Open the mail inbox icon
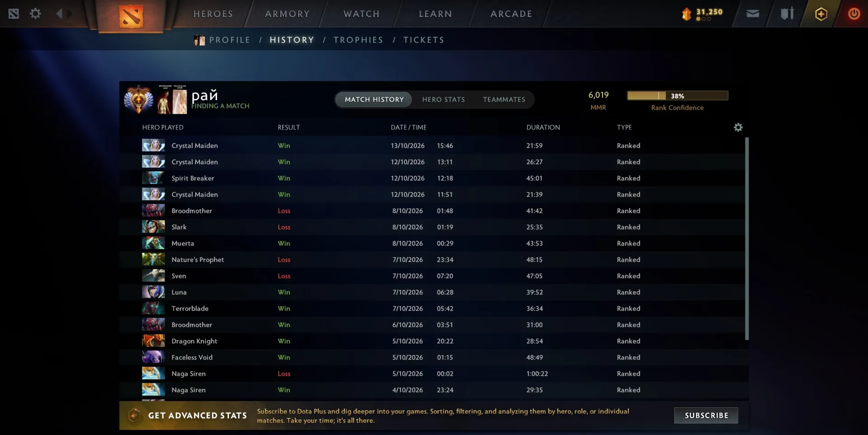 coord(753,14)
